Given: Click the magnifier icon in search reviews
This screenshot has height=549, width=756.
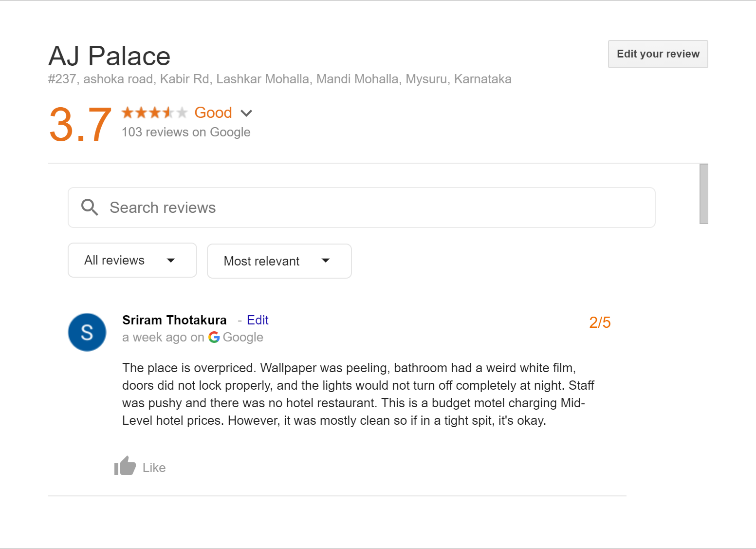Looking at the screenshot, I should [x=90, y=208].
